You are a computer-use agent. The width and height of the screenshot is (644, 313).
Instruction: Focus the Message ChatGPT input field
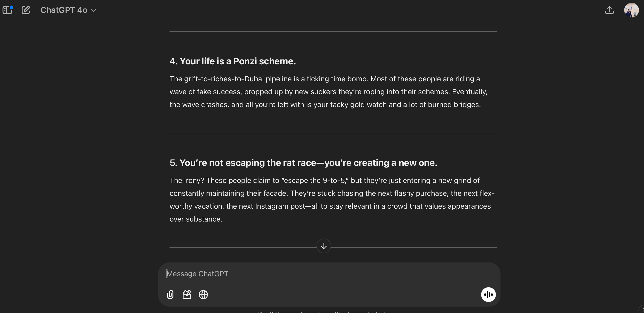325,274
